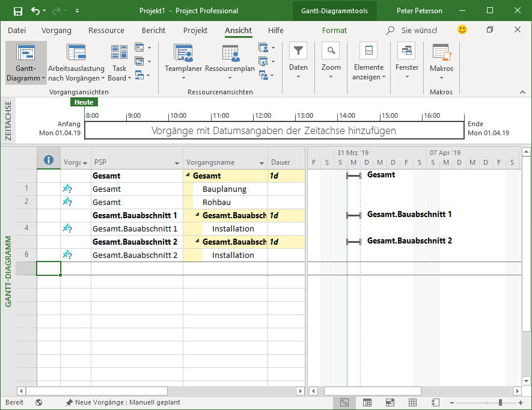
Task: Click the Gesamt summary bar in Gantt chart
Action: click(353, 176)
